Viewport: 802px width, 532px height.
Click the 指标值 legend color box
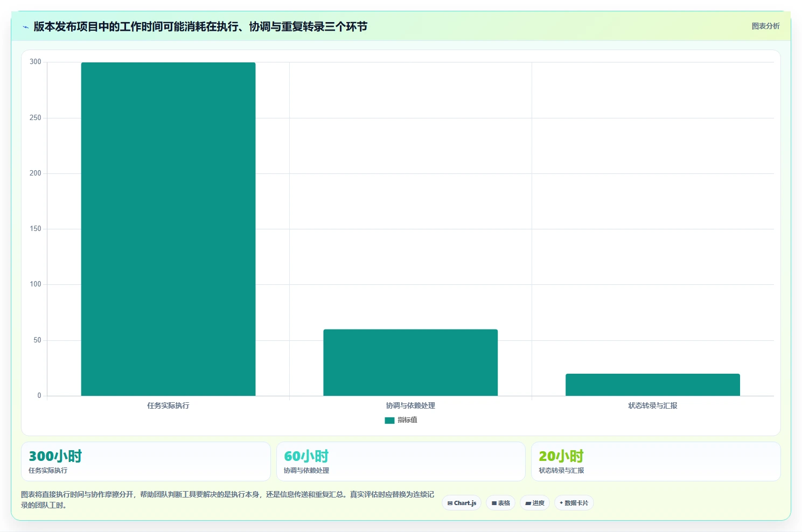389,421
